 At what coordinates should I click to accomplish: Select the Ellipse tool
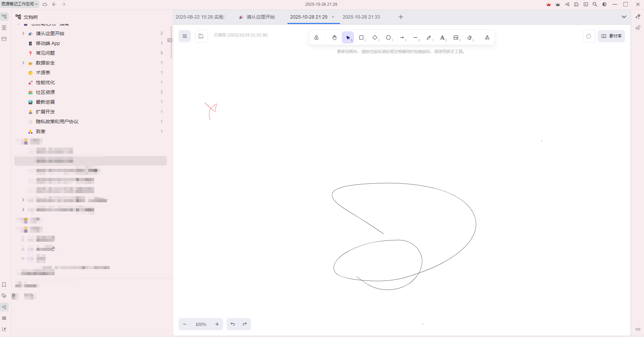coord(389,37)
